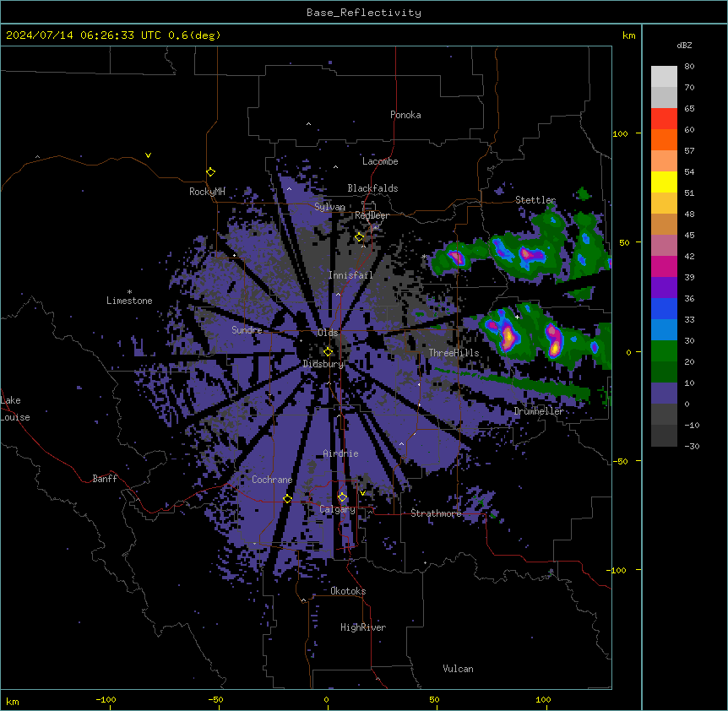Click the Lacombe city label
728x711 pixels.
coord(380,161)
